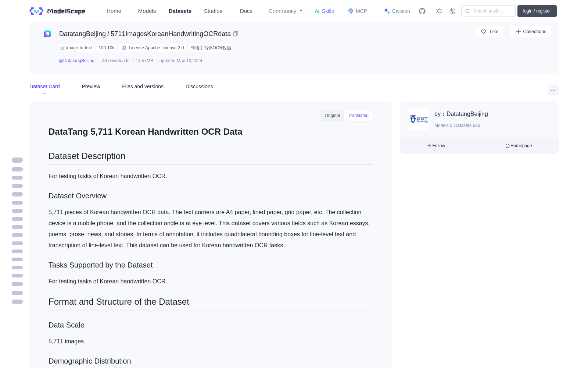Click the Demographic Distribution heading

90,361
